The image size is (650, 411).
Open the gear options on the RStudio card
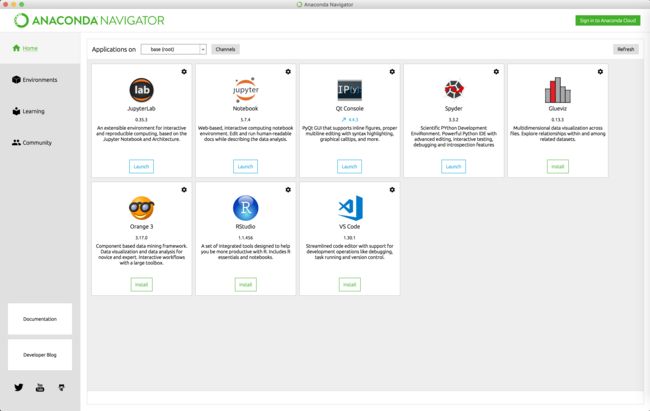pos(288,190)
